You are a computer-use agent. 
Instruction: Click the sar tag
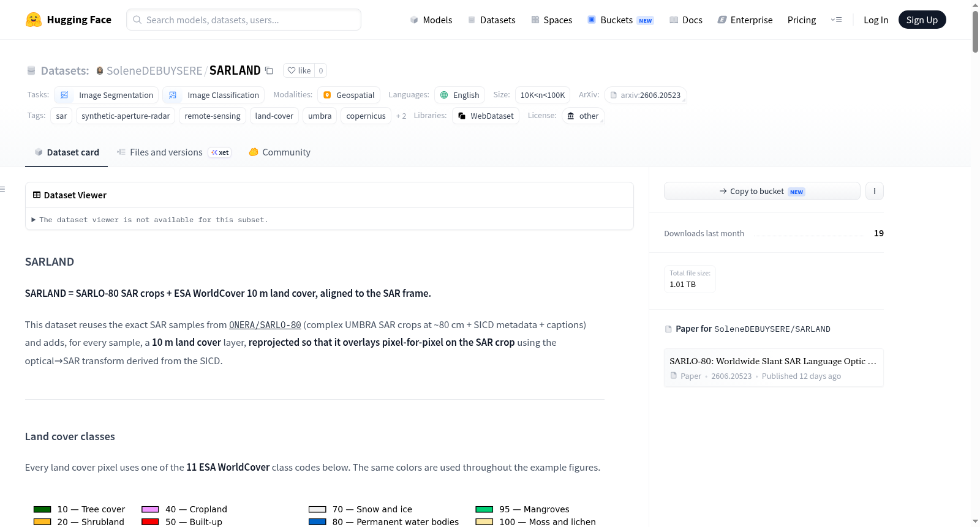61,116
